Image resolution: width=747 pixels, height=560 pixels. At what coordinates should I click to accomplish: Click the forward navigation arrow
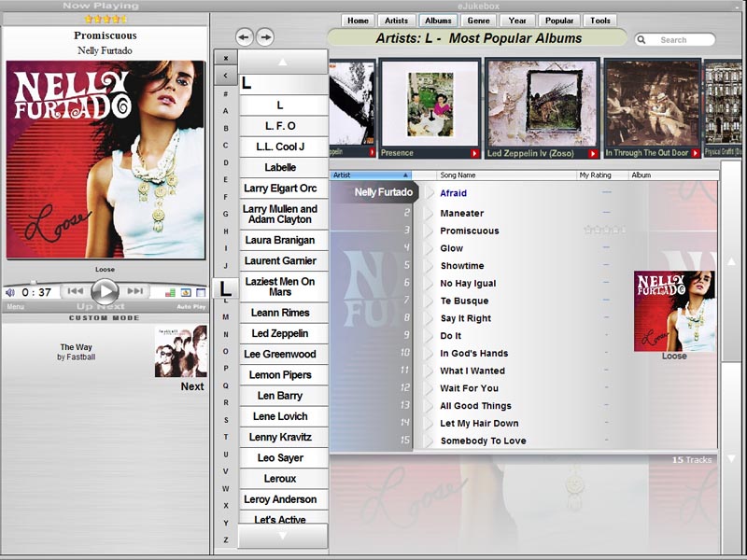[x=265, y=36]
